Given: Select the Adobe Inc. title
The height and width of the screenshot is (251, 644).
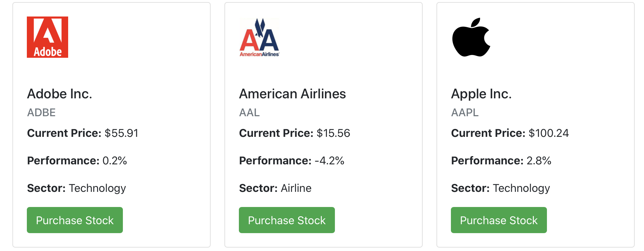Looking at the screenshot, I should 60,94.
